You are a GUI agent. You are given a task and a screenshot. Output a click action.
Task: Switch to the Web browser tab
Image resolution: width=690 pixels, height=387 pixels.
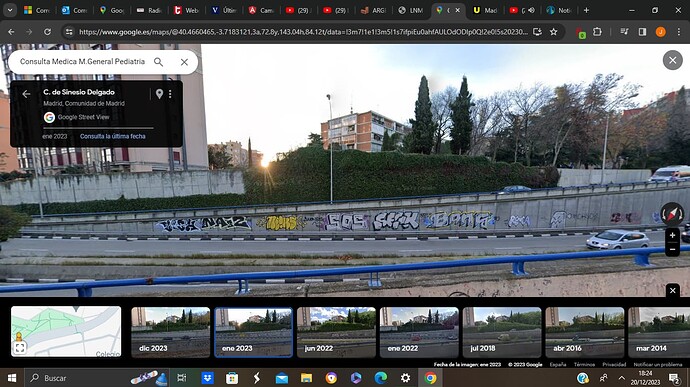click(x=186, y=10)
